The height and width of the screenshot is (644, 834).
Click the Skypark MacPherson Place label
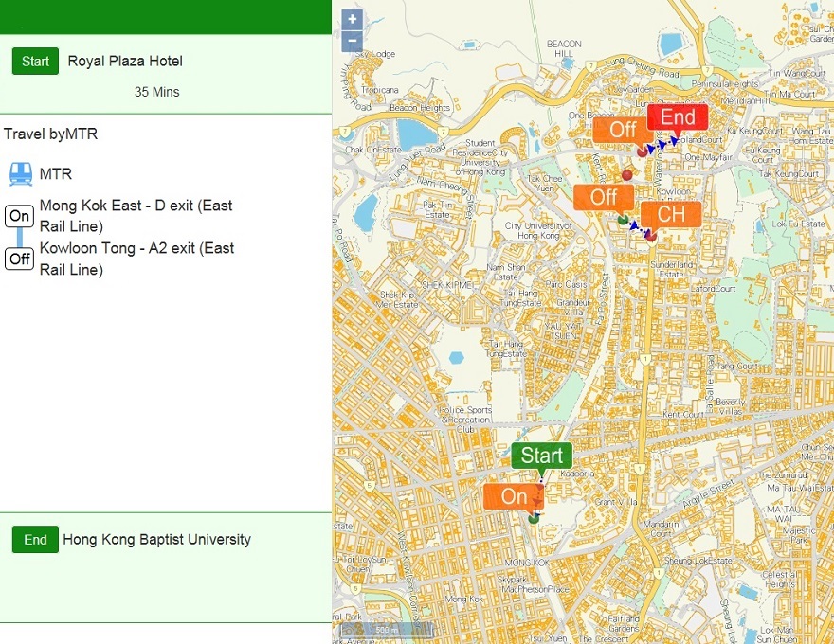(x=533, y=584)
